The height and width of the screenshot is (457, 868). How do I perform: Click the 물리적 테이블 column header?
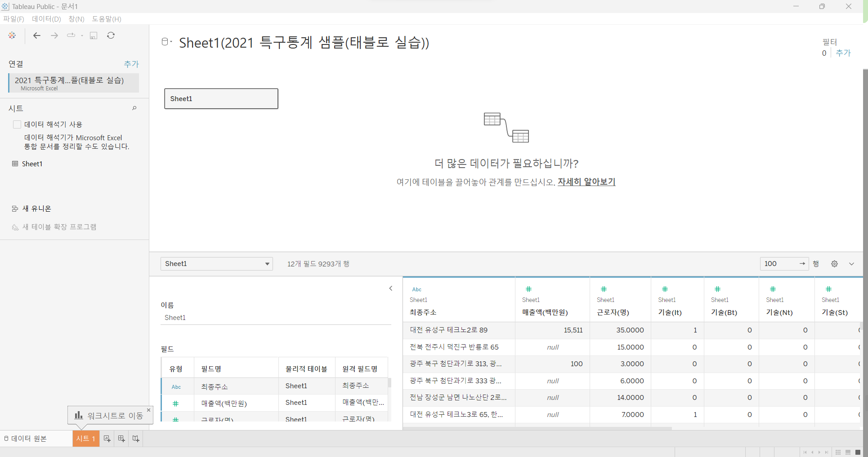tap(306, 369)
